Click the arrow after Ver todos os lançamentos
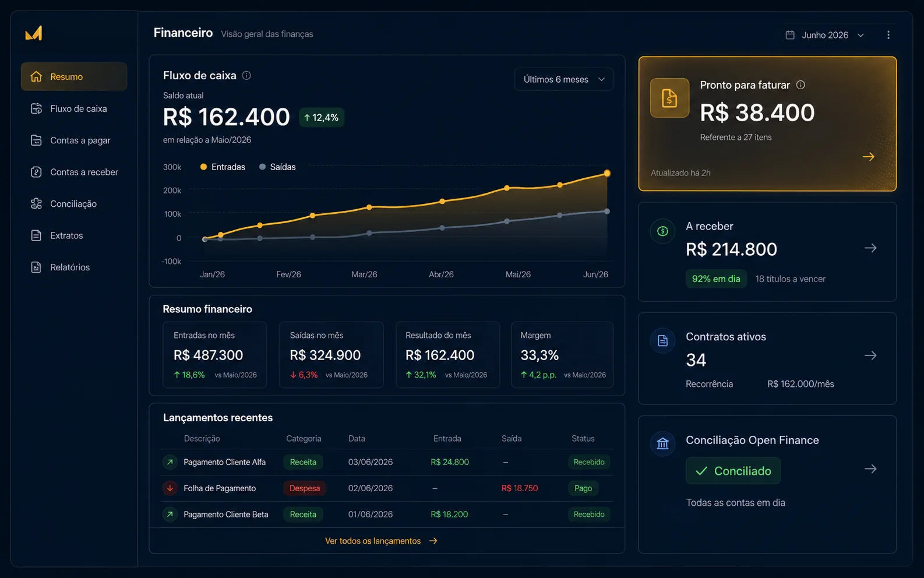This screenshot has width=924, height=578. 433,541
